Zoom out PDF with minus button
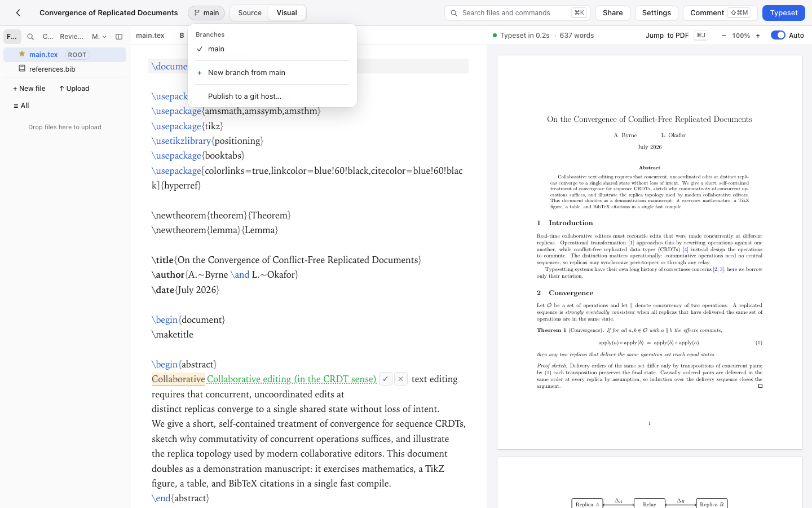 point(724,36)
